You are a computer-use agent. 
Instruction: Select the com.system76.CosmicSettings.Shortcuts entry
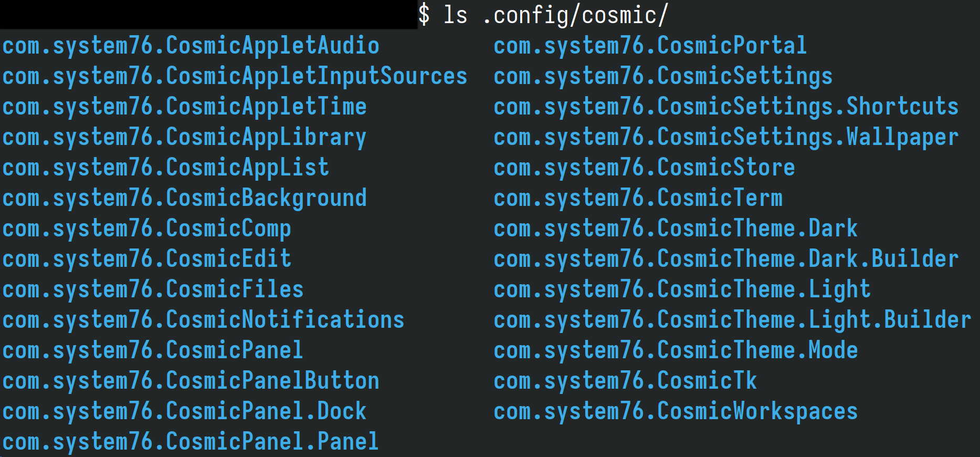click(726, 107)
